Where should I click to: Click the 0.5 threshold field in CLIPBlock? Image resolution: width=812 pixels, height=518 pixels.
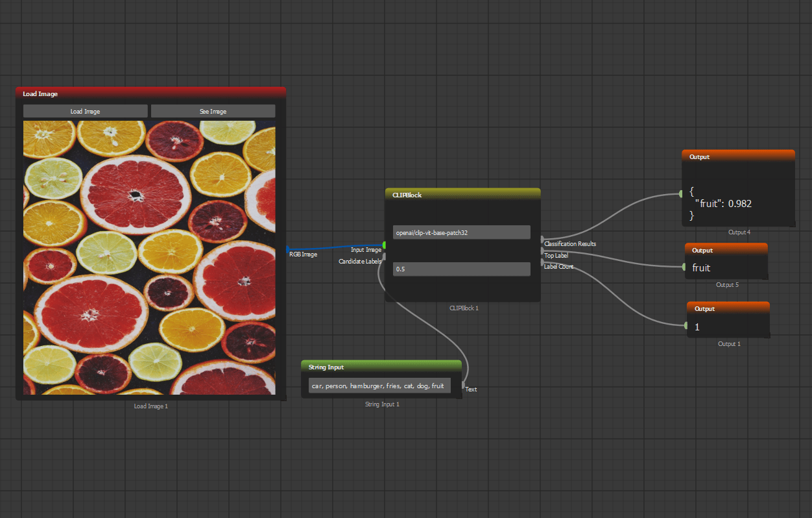point(462,269)
